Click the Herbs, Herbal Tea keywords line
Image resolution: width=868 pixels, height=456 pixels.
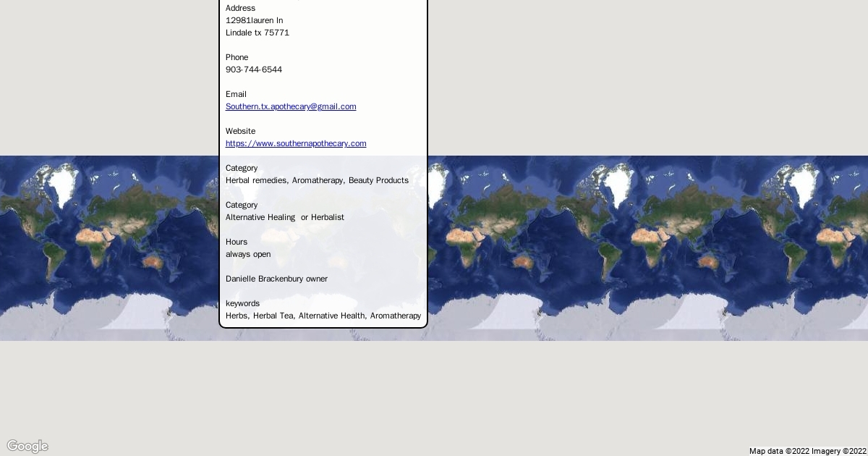click(323, 316)
